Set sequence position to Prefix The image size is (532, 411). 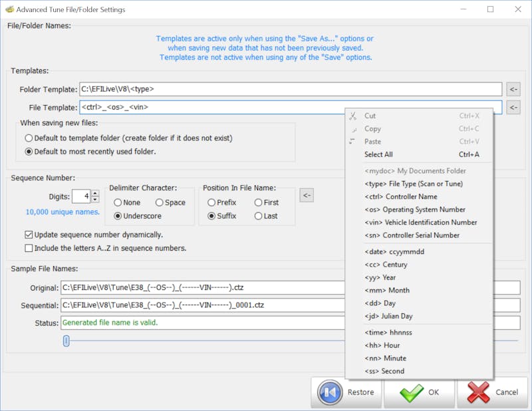click(212, 203)
